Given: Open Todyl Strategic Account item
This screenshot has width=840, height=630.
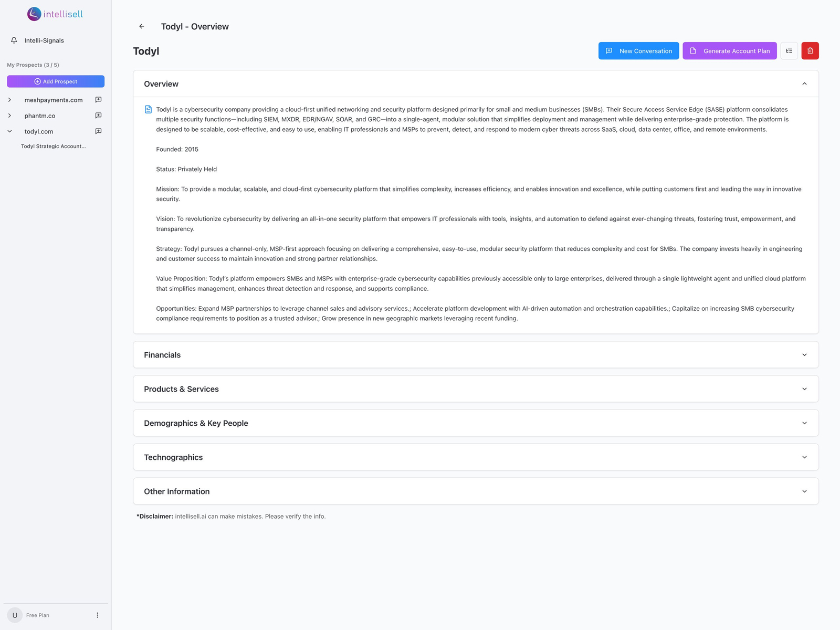Looking at the screenshot, I should [x=54, y=146].
